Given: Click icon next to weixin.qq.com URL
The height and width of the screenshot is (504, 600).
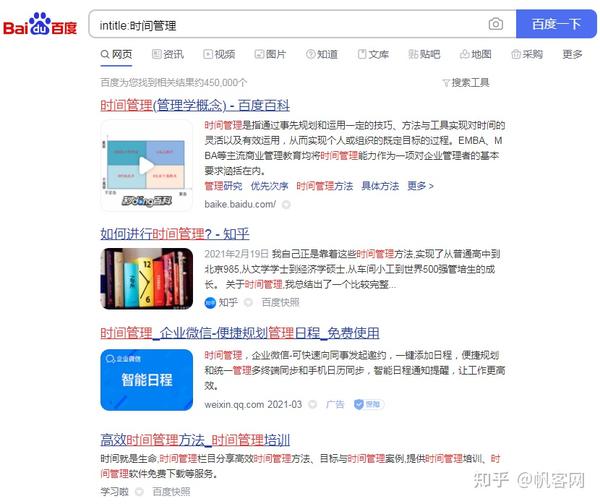Looking at the screenshot, I should pyautogui.click(x=313, y=405).
